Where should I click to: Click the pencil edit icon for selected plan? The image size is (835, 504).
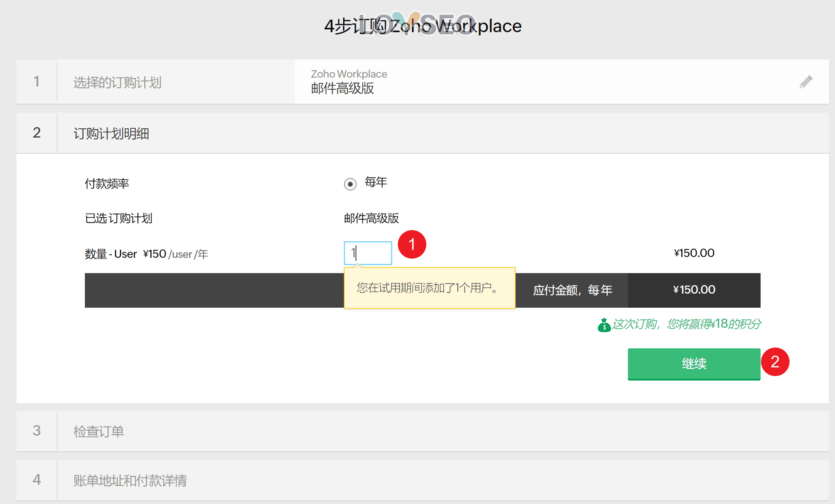[x=806, y=82]
